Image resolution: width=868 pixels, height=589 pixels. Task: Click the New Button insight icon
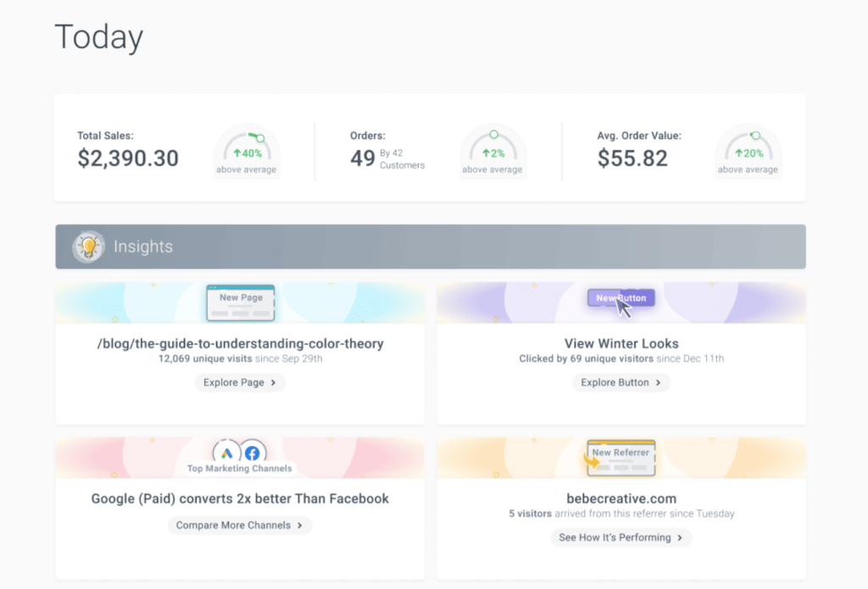620,297
